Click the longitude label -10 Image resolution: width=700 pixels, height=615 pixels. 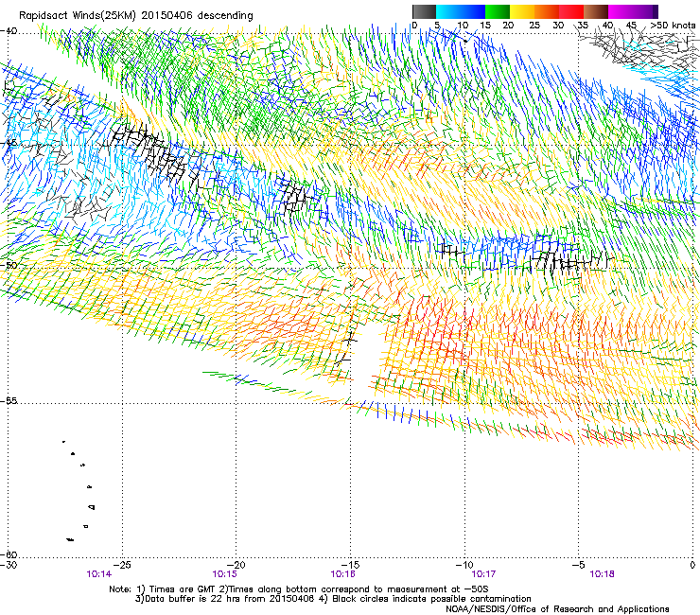click(x=464, y=565)
